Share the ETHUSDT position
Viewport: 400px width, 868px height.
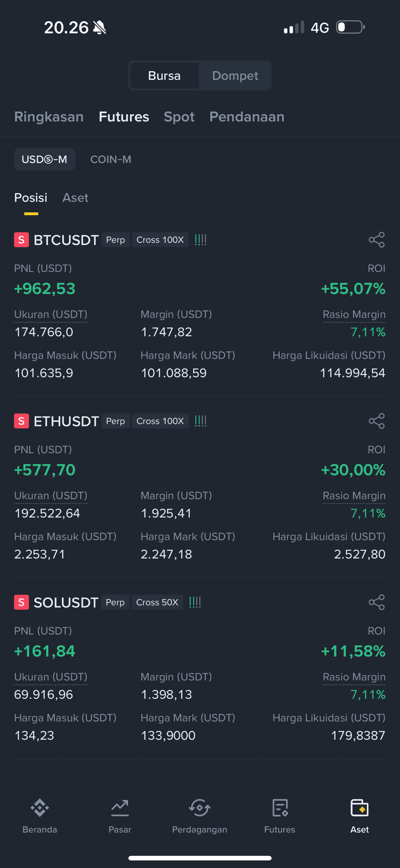point(376,421)
